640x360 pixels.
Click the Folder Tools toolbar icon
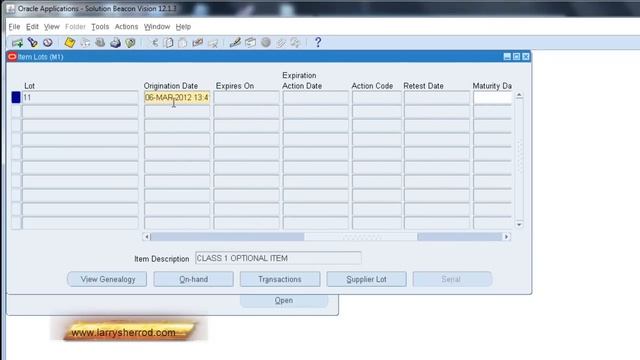296,42
